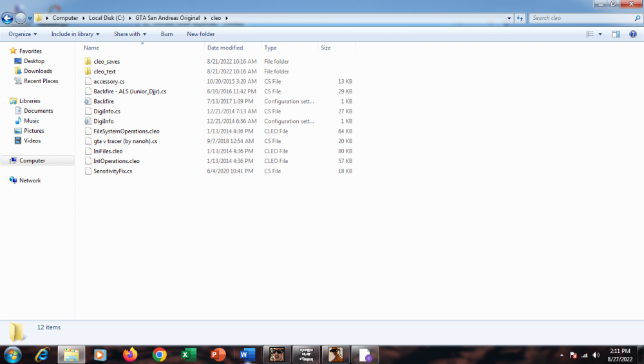The image size is (644, 364).
Task: Select the cleo_text folder icon
Action: click(88, 72)
